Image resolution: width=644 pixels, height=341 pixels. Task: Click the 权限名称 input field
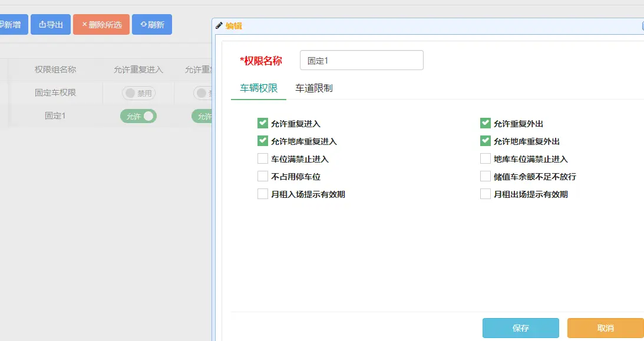coord(361,60)
